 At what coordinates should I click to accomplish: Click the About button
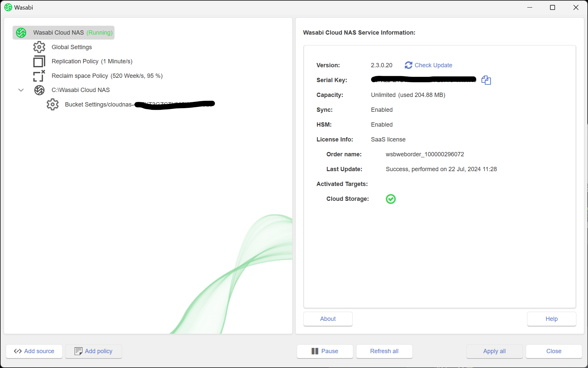point(328,319)
